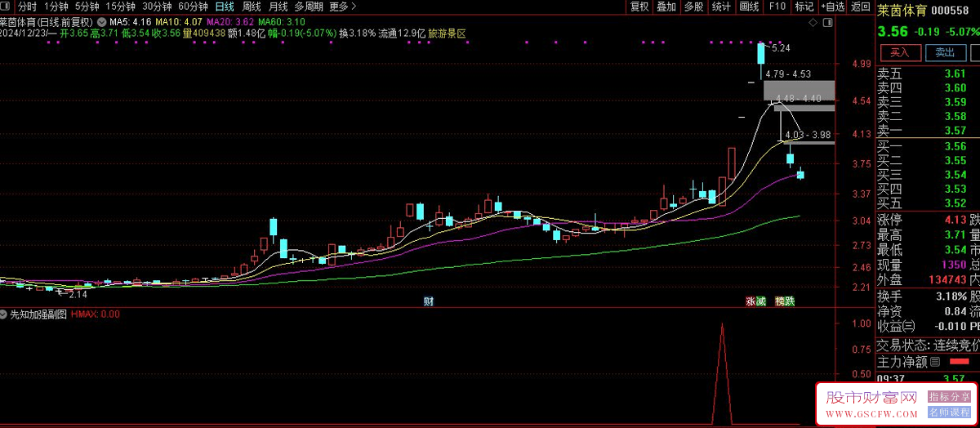Select the 分时 period tab
Screen dimensions: 980x428
click(27, 7)
